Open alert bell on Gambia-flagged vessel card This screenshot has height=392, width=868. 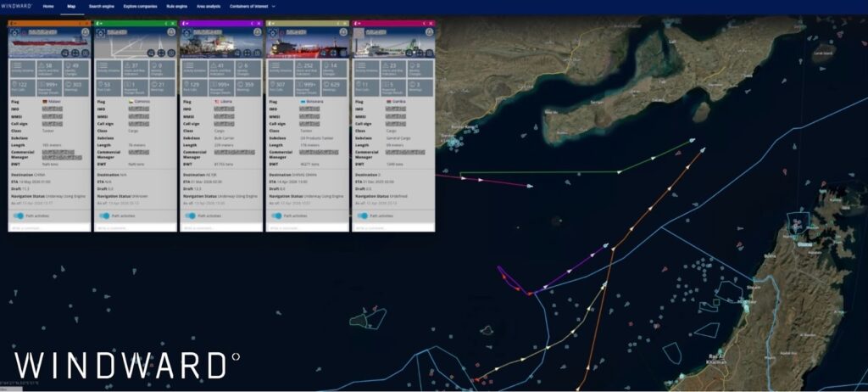pos(430,32)
